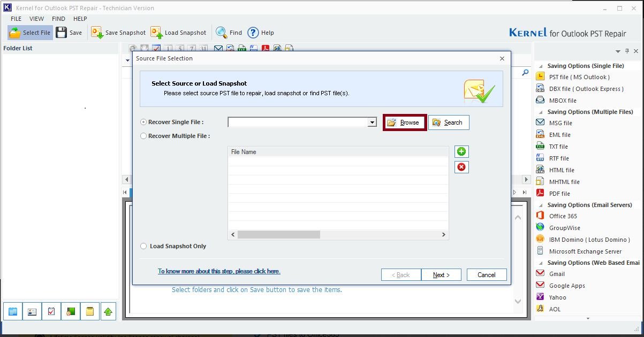Click the Select File toolbar button
The image size is (644, 337).
[x=30, y=33]
